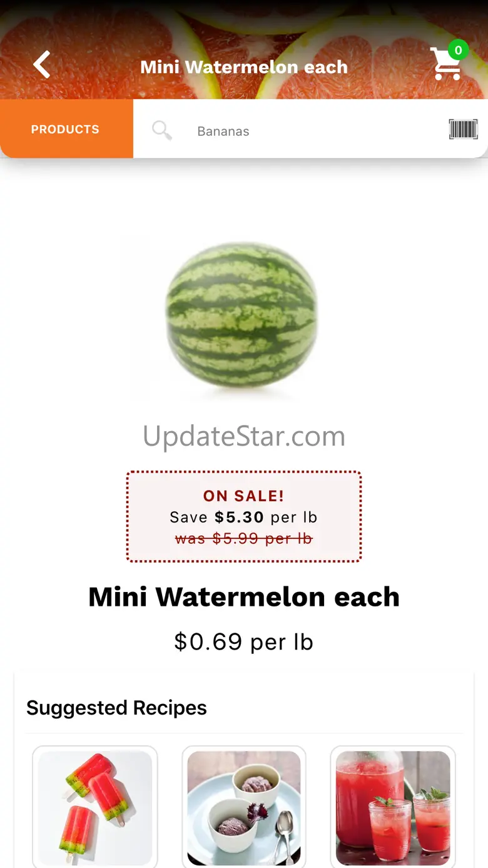Select the ON SALE! label
Image resolution: width=488 pixels, height=868 pixels.
(244, 496)
